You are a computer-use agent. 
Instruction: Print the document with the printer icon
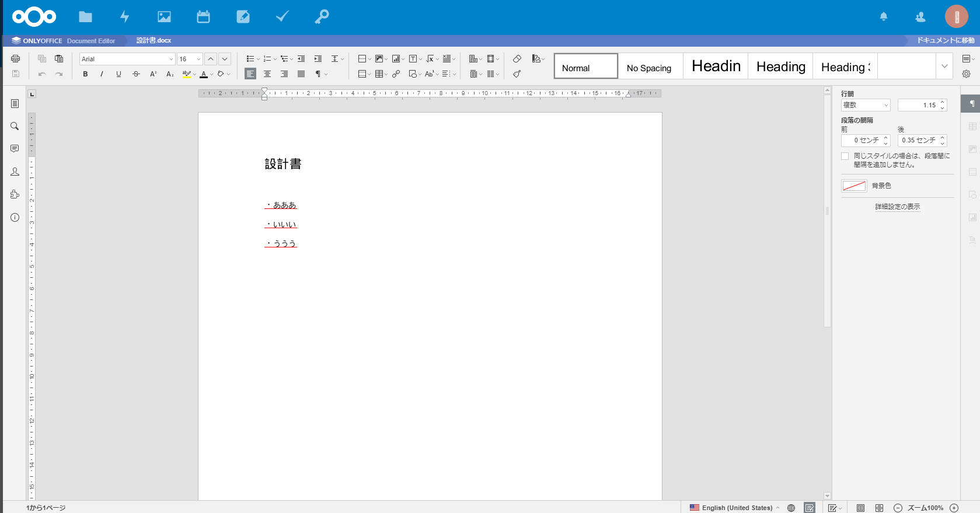[x=16, y=59]
